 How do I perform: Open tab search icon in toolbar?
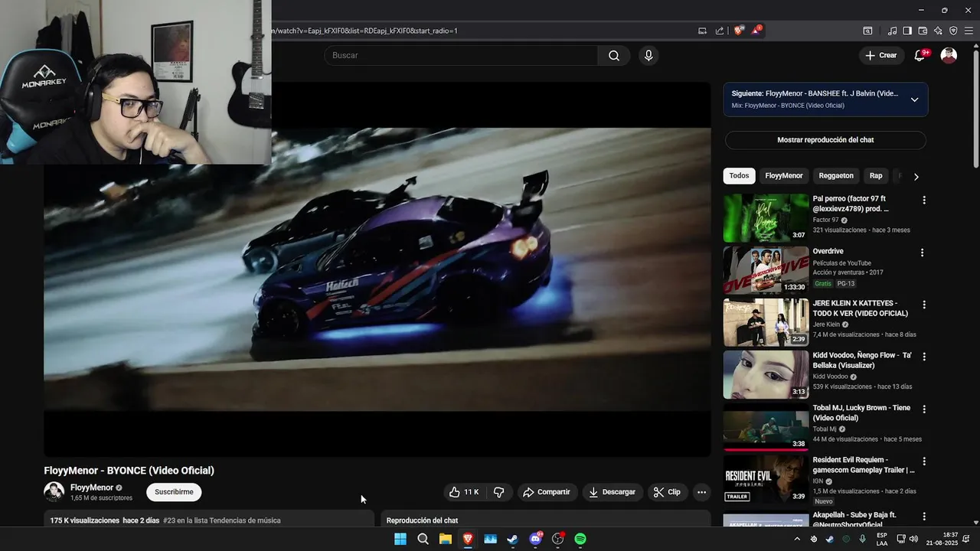coord(867,31)
